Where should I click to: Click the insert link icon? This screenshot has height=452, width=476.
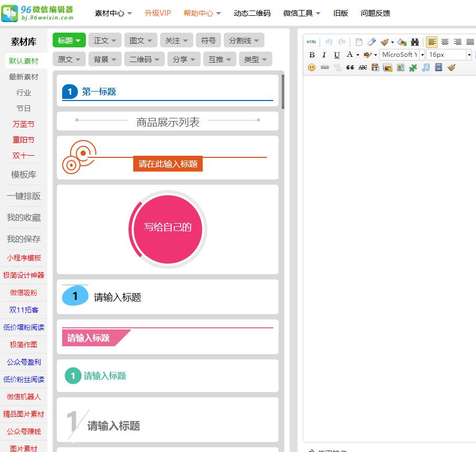coord(324,67)
